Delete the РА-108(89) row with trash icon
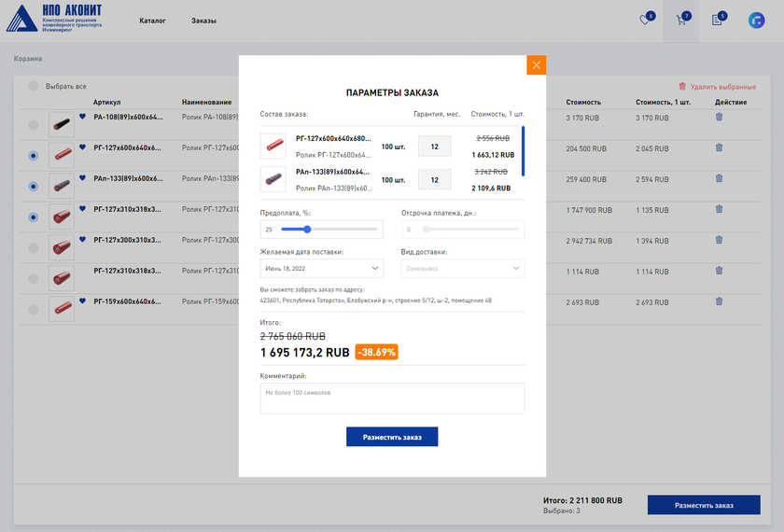Viewport: 784px width, 532px height. click(x=719, y=117)
